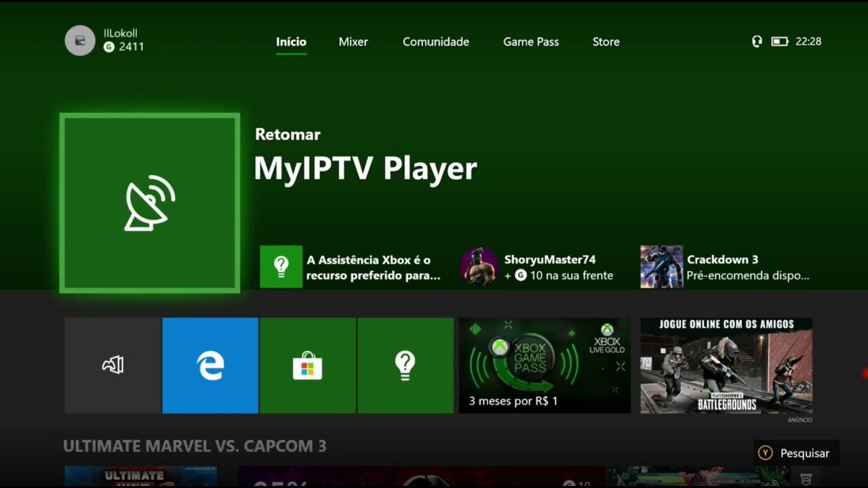Click the Ultimate Marvel vs. Capcom 3 heading

tap(195, 446)
